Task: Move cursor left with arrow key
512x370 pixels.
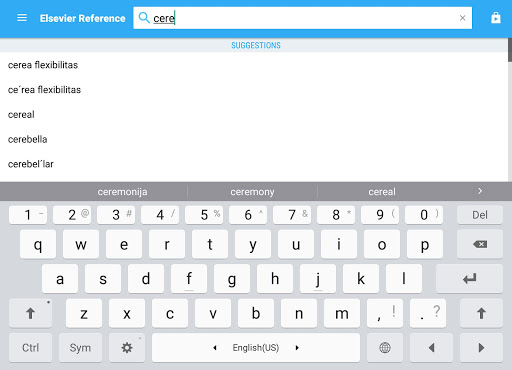Action: [x=431, y=348]
